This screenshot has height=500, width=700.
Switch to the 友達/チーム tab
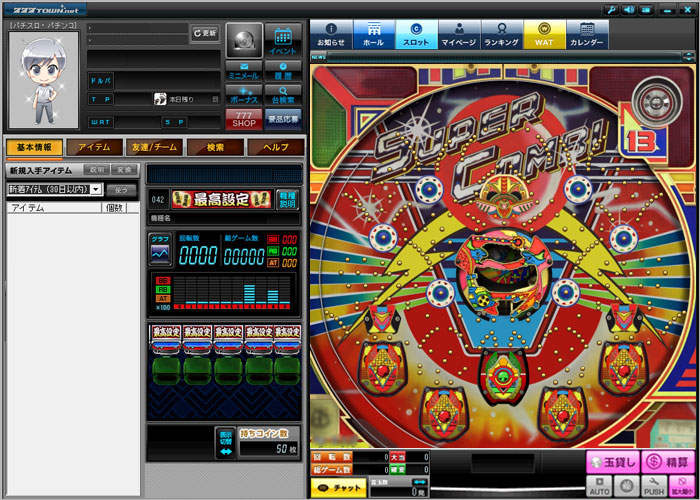click(154, 147)
